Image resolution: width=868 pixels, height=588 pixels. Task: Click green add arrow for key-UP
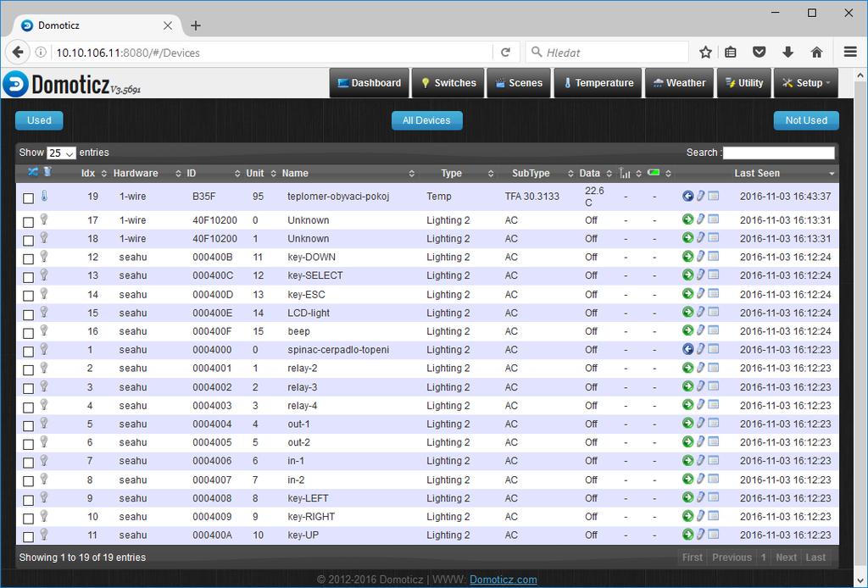point(687,535)
